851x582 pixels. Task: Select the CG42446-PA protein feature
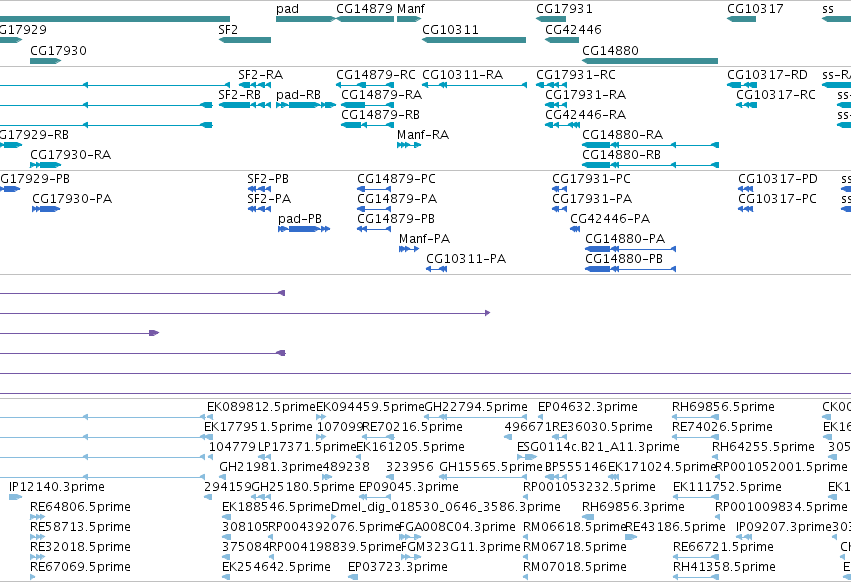[x=575, y=229]
